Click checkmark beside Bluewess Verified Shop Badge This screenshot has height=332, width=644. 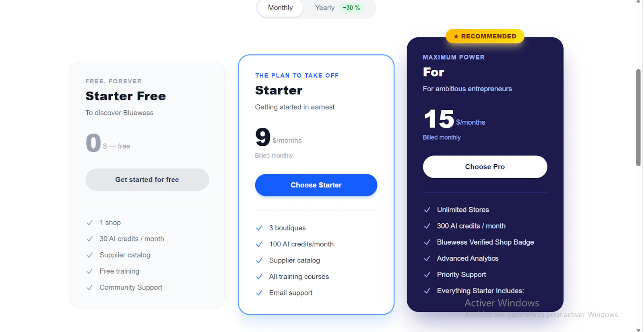click(427, 242)
